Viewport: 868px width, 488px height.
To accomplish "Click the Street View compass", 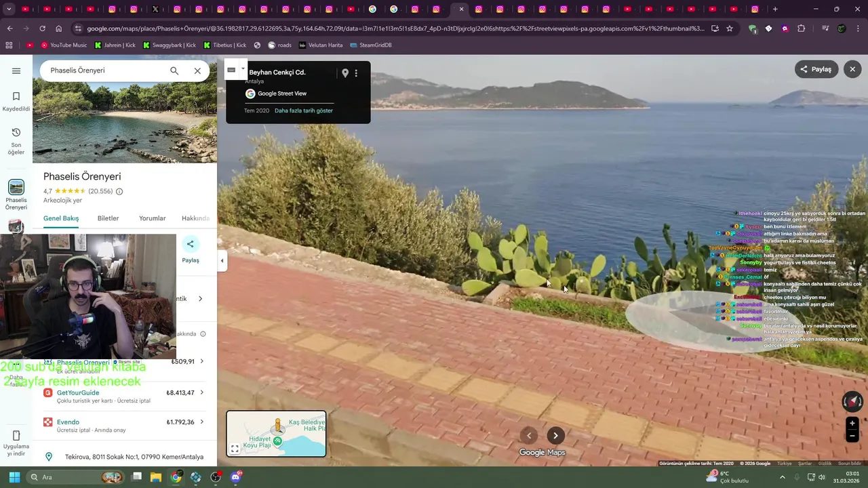I will point(852,401).
